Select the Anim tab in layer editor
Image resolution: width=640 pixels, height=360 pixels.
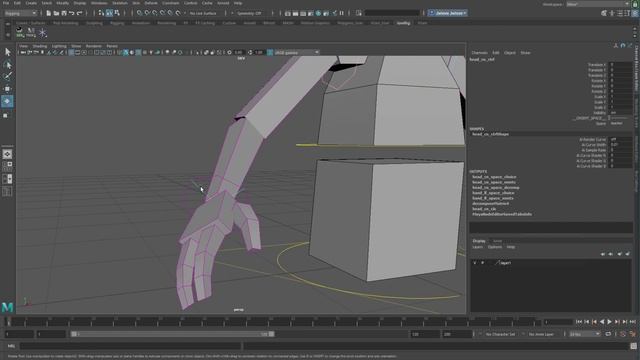coord(497,241)
